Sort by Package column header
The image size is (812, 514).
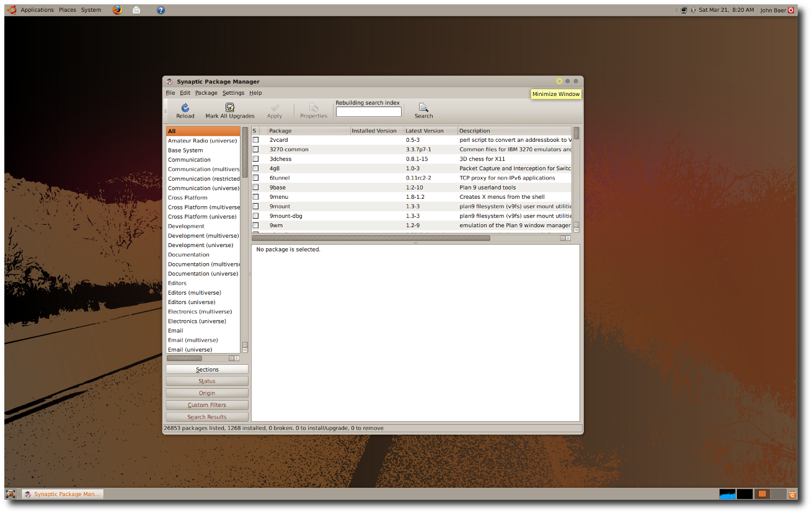pyautogui.click(x=309, y=131)
